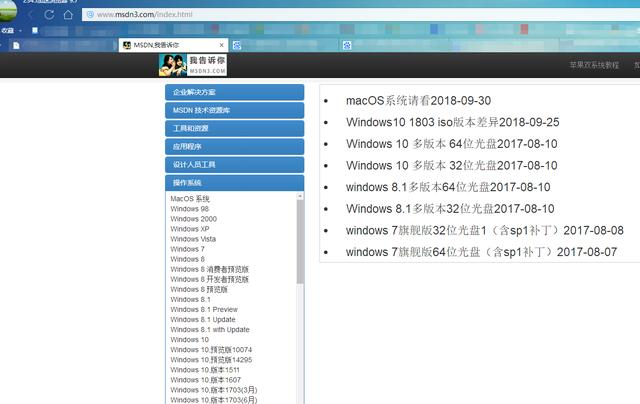The width and height of the screenshot is (640, 404).
Task: Select Windows 10,预览版14295
Action: [211, 360]
